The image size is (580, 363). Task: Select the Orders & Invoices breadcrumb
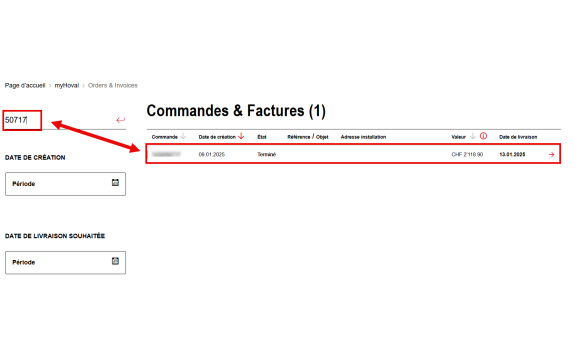pyautogui.click(x=112, y=85)
